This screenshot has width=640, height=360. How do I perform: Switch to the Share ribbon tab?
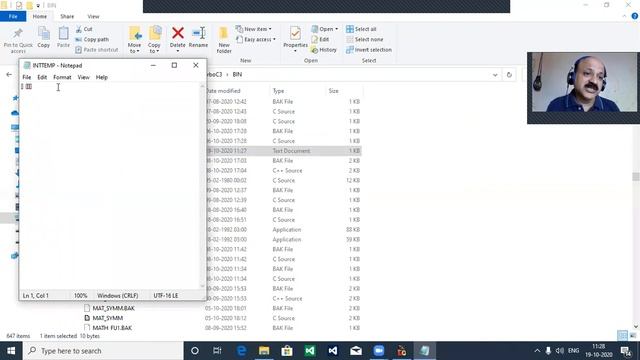pyautogui.click(x=67, y=16)
